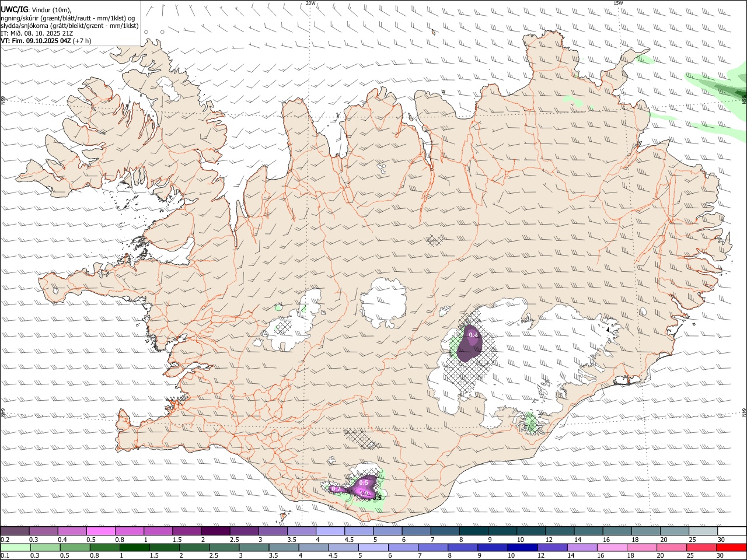Click the 6 swatch in the snowfall scale
The image size is (747, 560).
pyautogui.click(x=417, y=531)
